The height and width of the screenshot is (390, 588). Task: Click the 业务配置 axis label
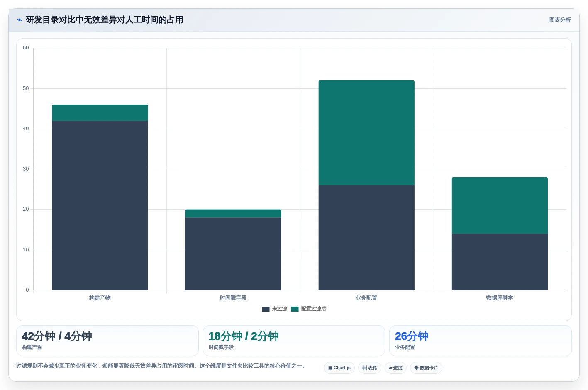pyautogui.click(x=366, y=298)
